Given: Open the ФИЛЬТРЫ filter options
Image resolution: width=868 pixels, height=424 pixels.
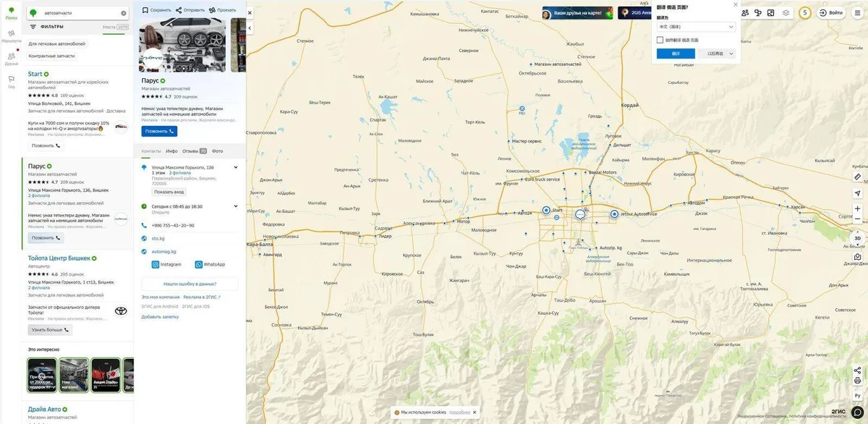Looking at the screenshot, I should pos(46,27).
